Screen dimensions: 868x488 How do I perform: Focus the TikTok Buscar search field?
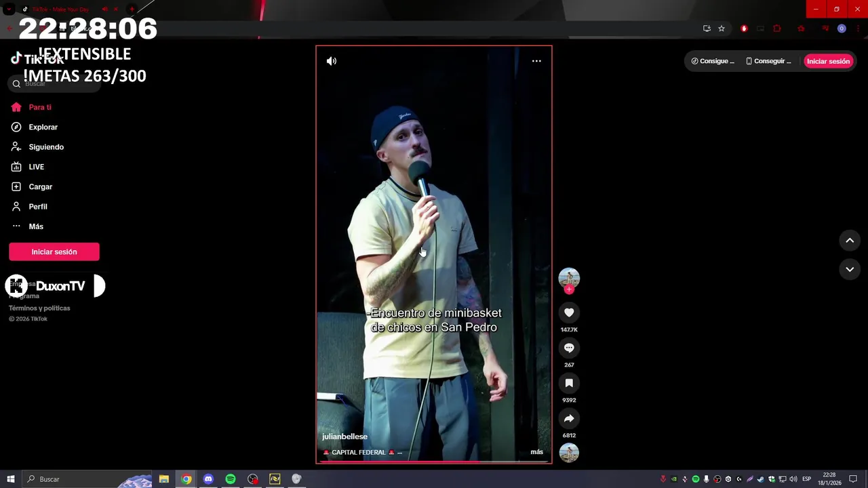[x=54, y=83]
